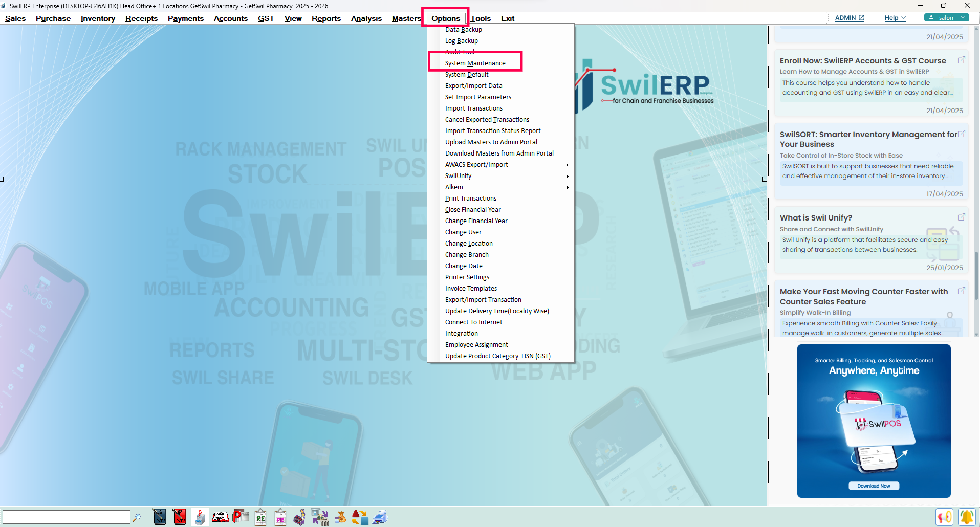Viewport: 980px width, 527px height.
Task: Open the shapes conversion arrows icon
Action: [x=360, y=517]
